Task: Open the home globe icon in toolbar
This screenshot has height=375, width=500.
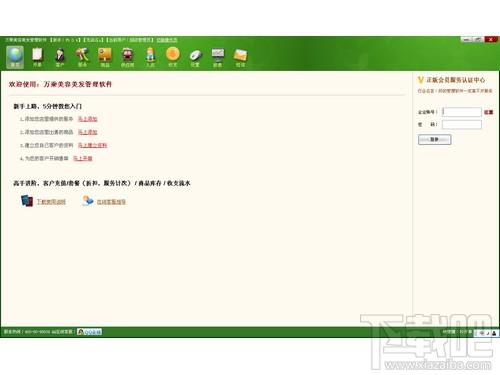Action: click(x=15, y=57)
